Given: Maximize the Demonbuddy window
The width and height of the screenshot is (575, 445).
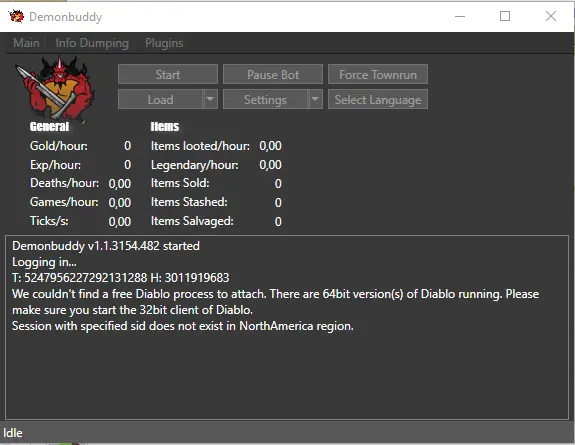Looking at the screenshot, I should [505, 16].
